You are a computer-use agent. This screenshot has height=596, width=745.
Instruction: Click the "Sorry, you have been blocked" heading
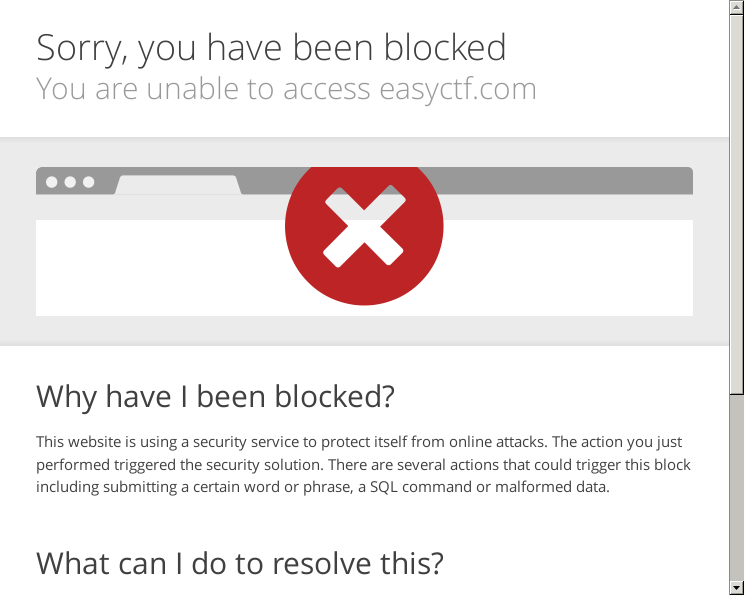[271, 47]
